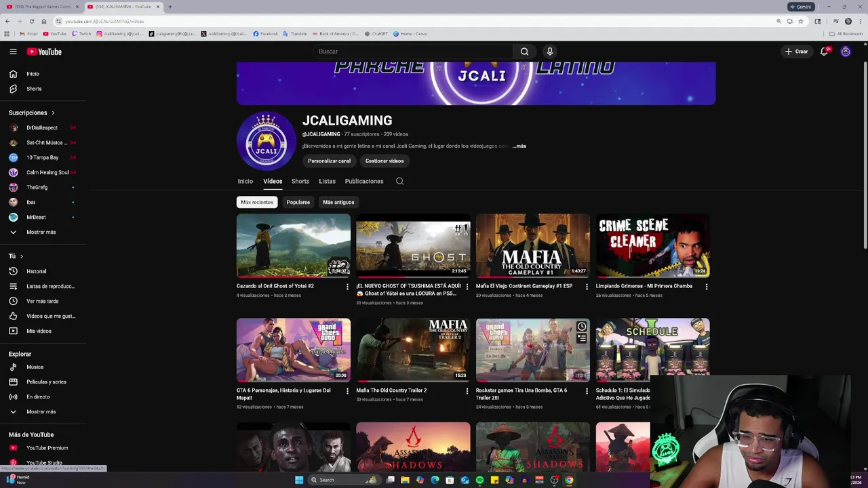Open File Explorer from taskbar
Screen dimensions: 868x488
point(405,480)
